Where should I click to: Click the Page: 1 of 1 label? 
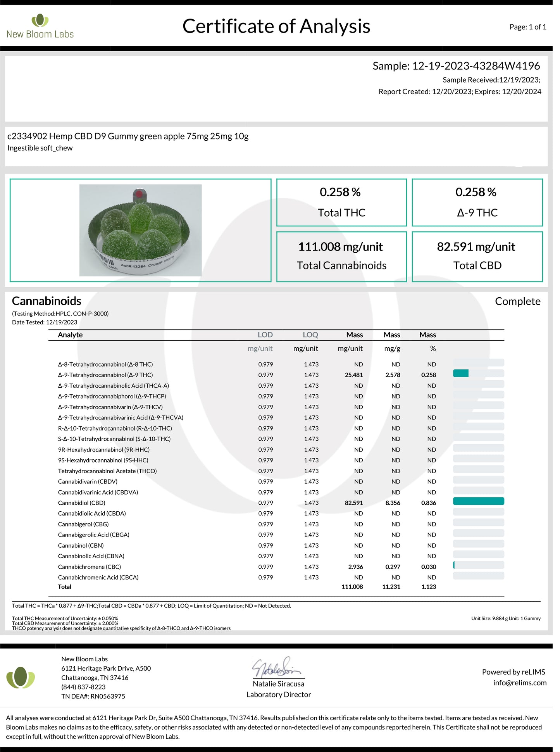(528, 27)
